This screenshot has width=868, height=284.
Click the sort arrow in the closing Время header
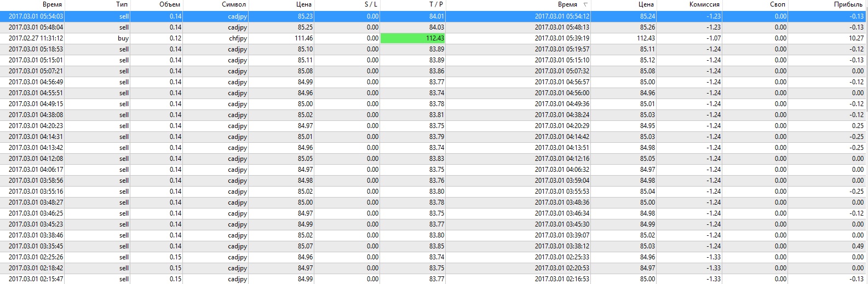585,4
